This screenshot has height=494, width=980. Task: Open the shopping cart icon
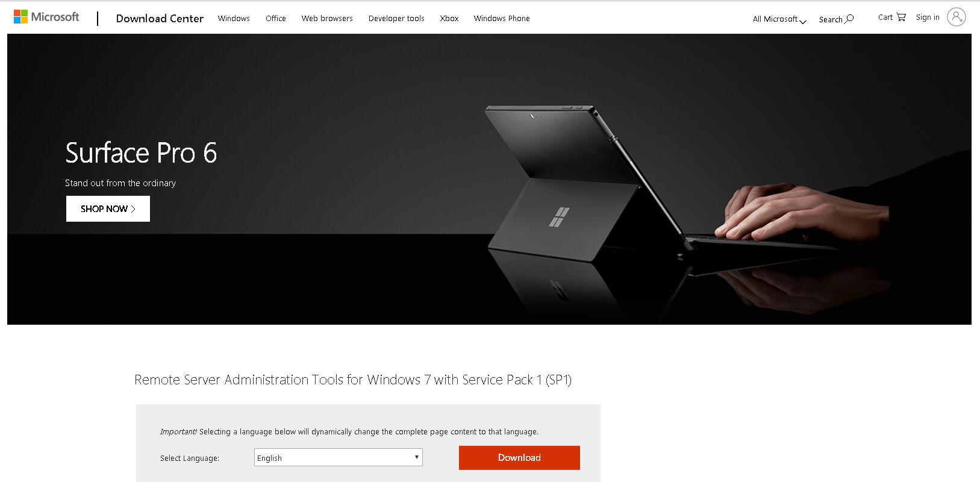pos(901,17)
